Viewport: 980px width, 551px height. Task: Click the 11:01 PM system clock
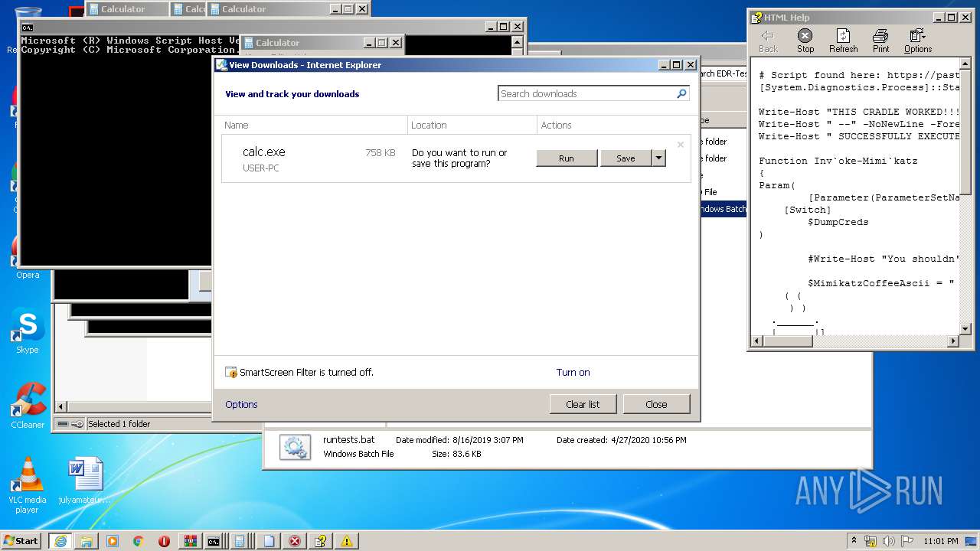tap(941, 541)
